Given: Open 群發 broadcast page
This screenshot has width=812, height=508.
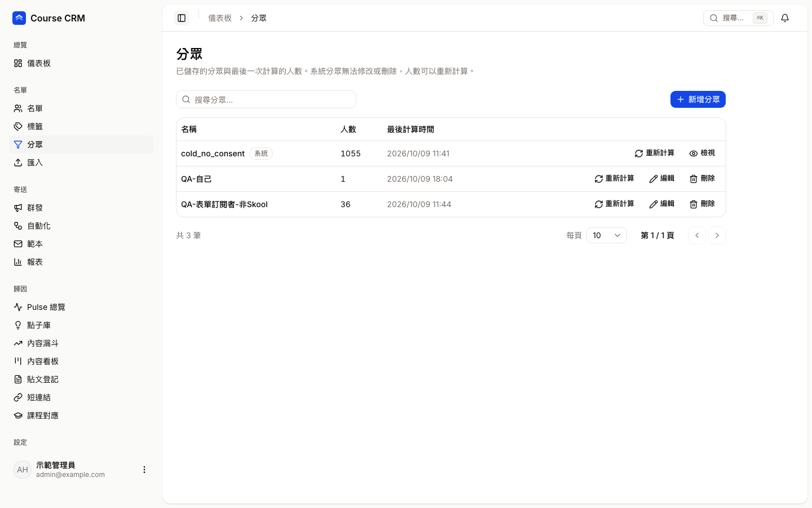Looking at the screenshot, I should 81,208.
